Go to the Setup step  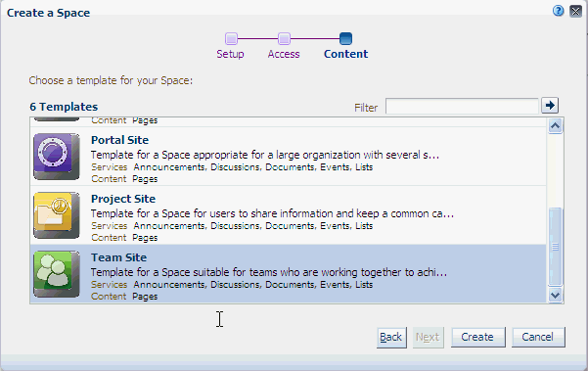(x=230, y=54)
